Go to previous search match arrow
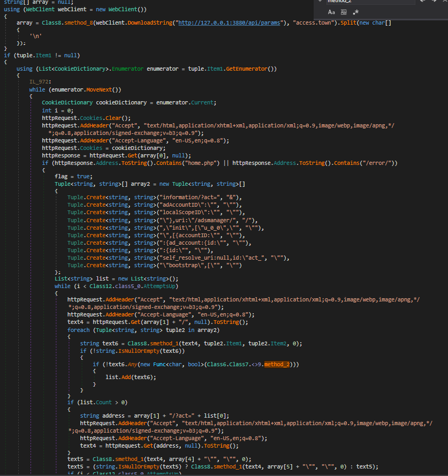This screenshot has height=476, width=448. click(x=423, y=2)
